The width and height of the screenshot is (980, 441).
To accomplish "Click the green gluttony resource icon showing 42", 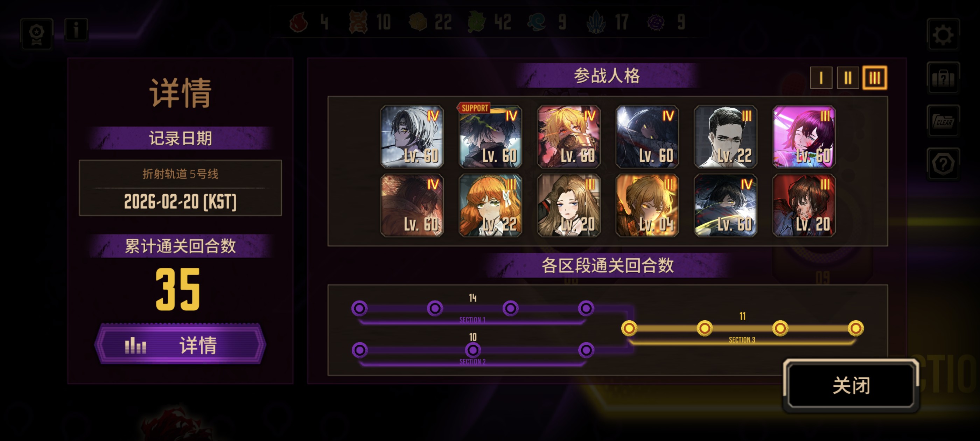I will 477,22.
